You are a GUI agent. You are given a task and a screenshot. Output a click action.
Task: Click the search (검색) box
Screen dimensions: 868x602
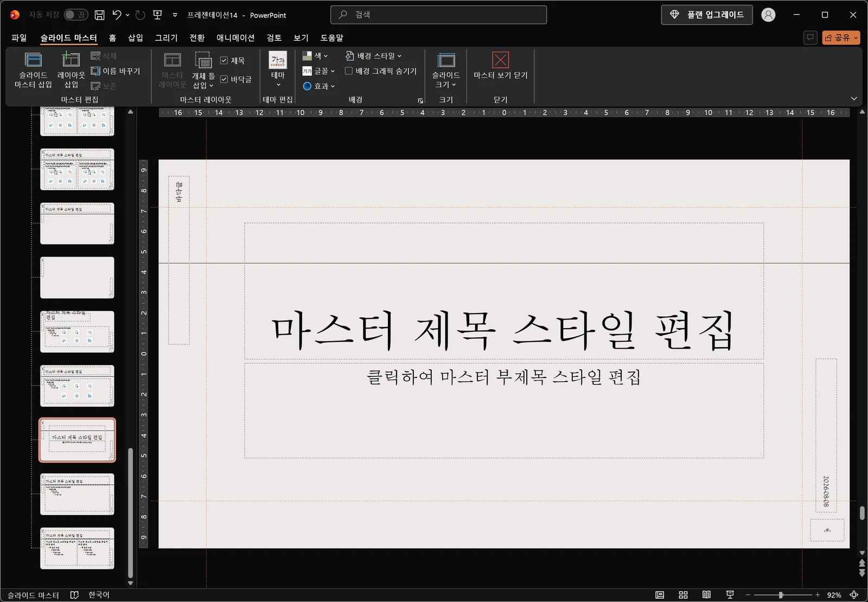pos(438,15)
